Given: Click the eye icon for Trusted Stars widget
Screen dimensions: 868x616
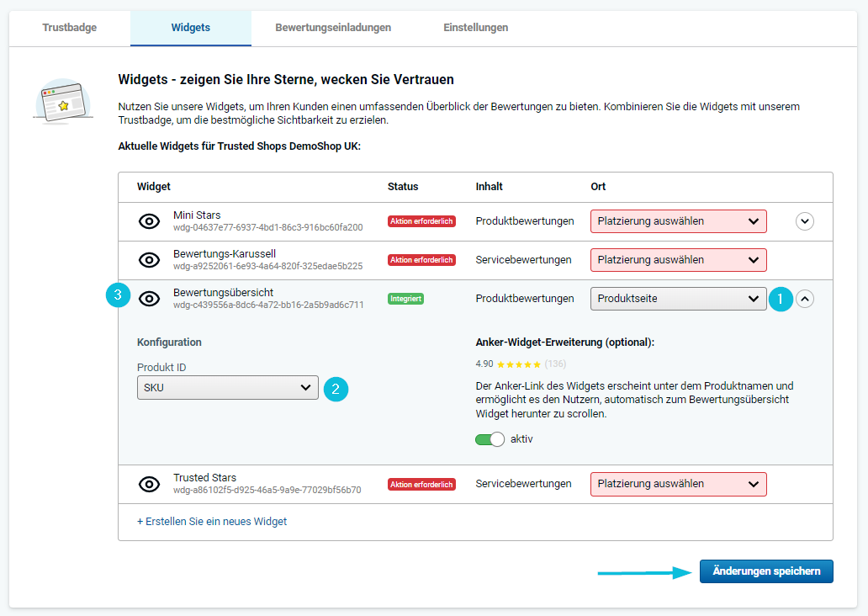Looking at the screenshot, I should pos(149,484).
